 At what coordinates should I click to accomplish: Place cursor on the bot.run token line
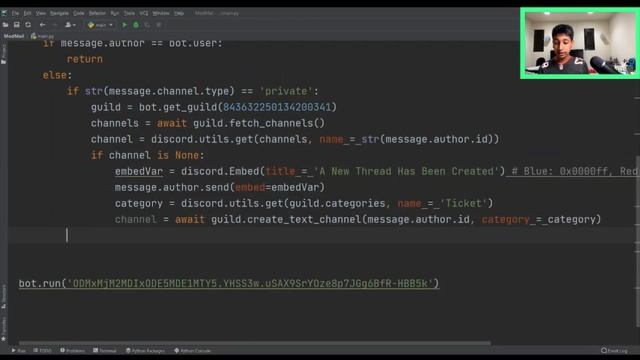(229, 283)
